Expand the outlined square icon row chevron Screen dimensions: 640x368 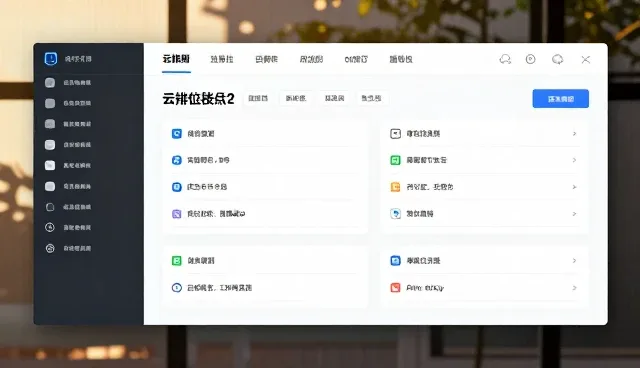(x=574, y=134)
